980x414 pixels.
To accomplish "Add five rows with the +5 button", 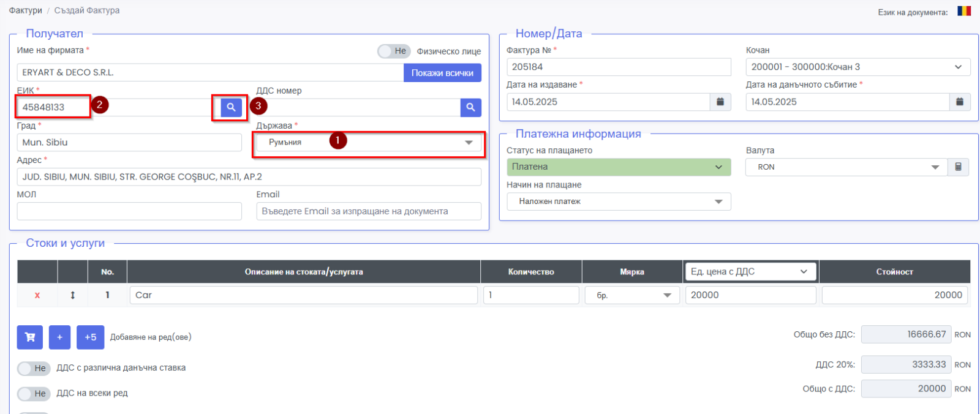I will coord(91,337).
